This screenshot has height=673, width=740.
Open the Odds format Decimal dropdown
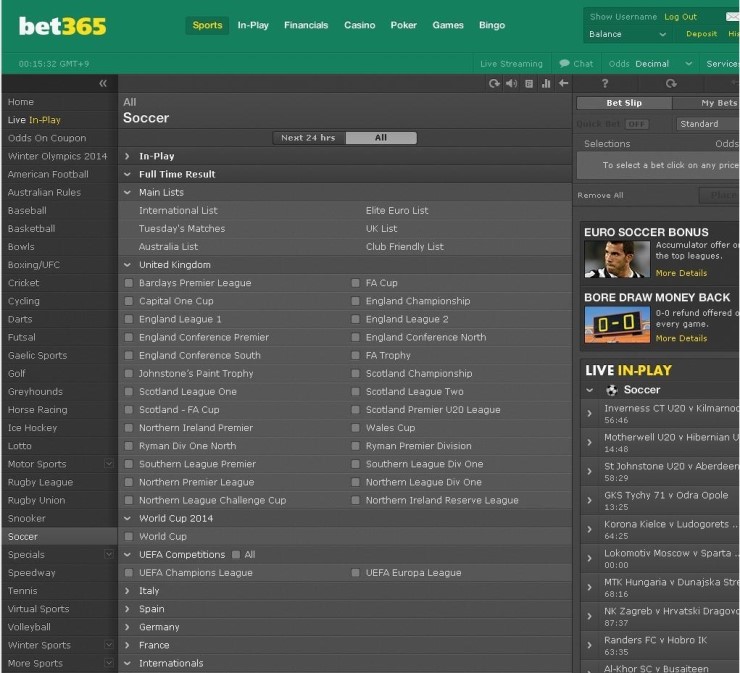[664, 64]
